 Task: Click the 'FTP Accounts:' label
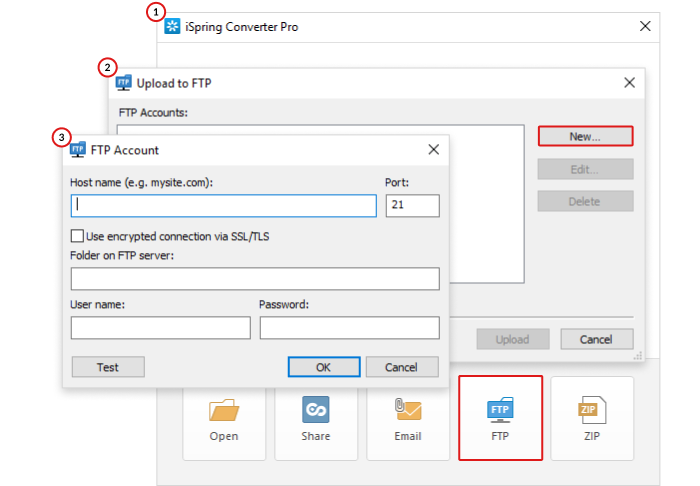tap(153, 112)
